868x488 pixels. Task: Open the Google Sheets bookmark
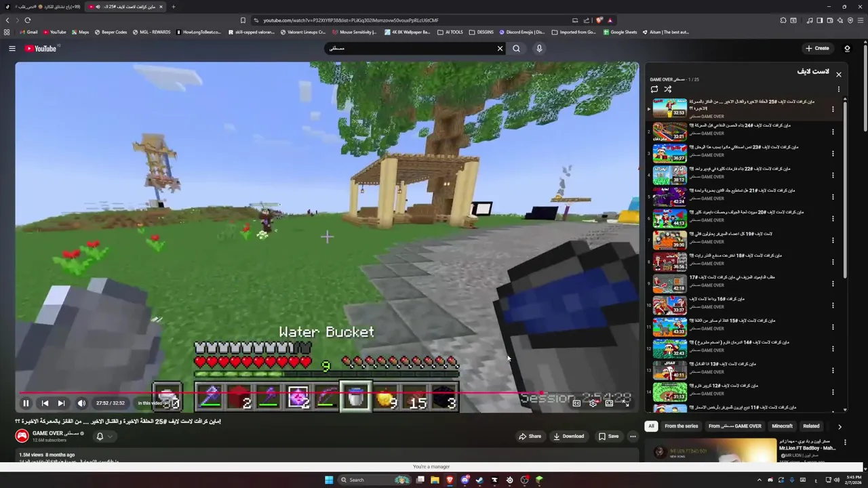click(620, 32)
